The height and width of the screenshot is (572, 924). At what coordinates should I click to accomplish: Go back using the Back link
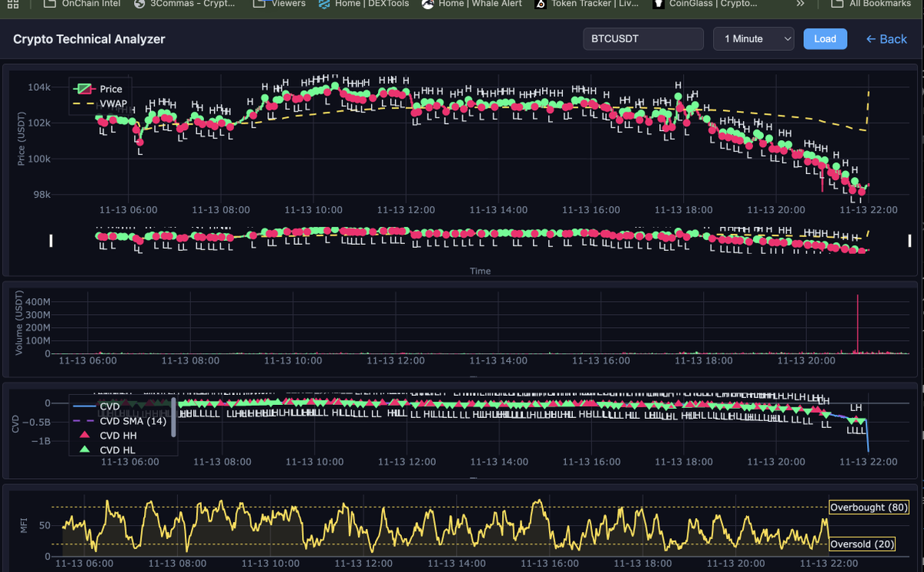(x=886, y=38)
